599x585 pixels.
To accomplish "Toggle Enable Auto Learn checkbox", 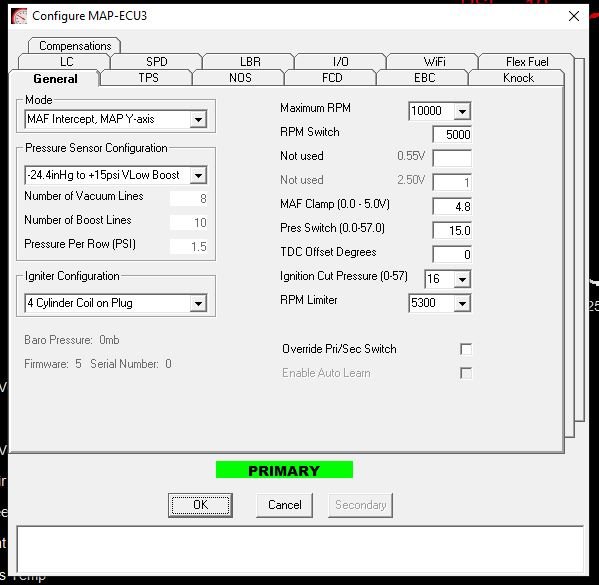I will point(466,373).
